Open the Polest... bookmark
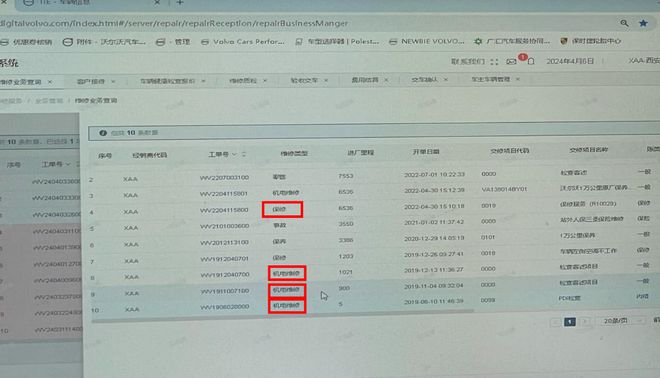 pyautogui.click(x=337, y=42)
